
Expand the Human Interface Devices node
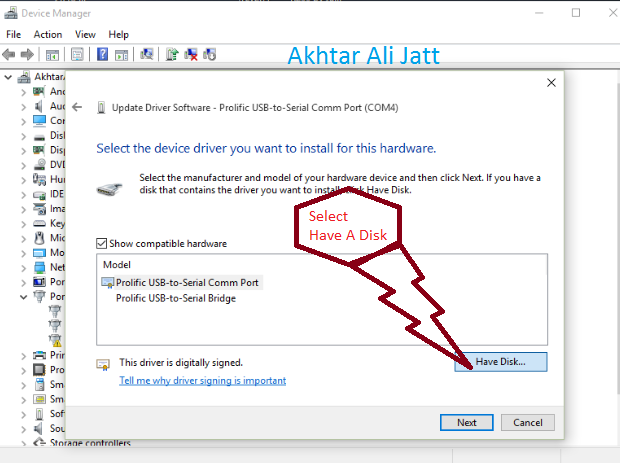point(23,180)
